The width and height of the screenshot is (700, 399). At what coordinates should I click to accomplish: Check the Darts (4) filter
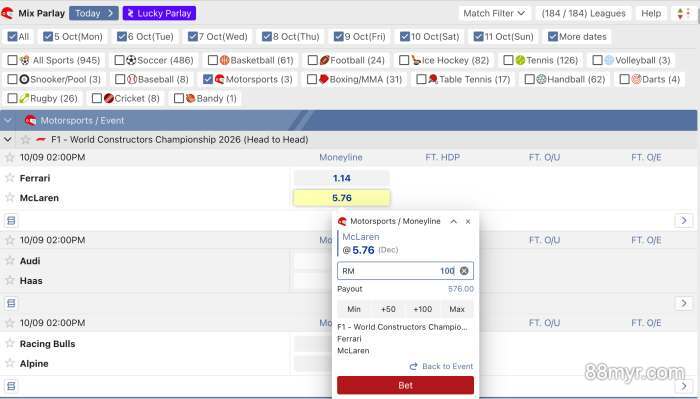625,79
